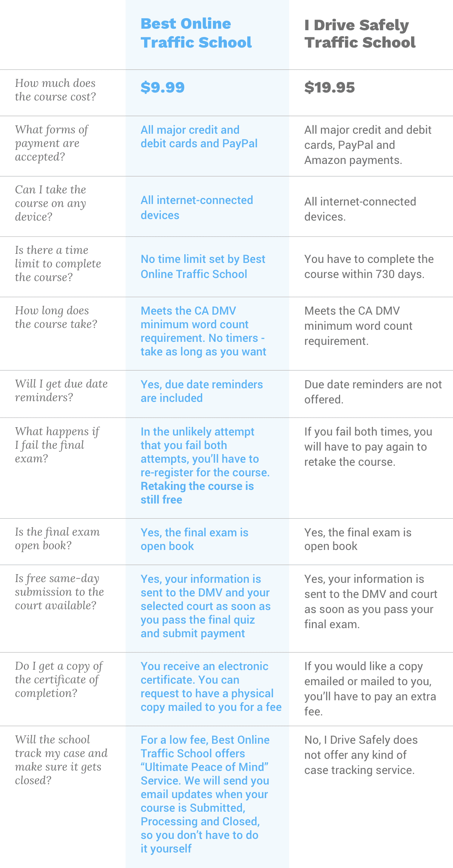Select the $19.95 price text

click(330, 87)
